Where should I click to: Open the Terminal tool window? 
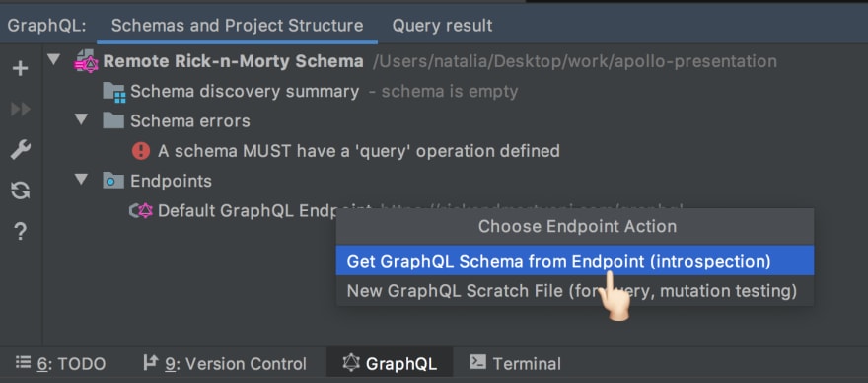[515, 364]
